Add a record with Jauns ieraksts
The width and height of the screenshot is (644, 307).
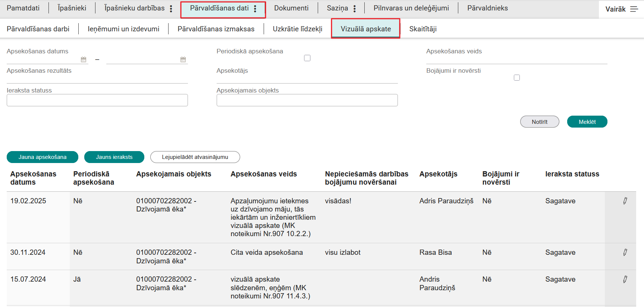point(114,157)
